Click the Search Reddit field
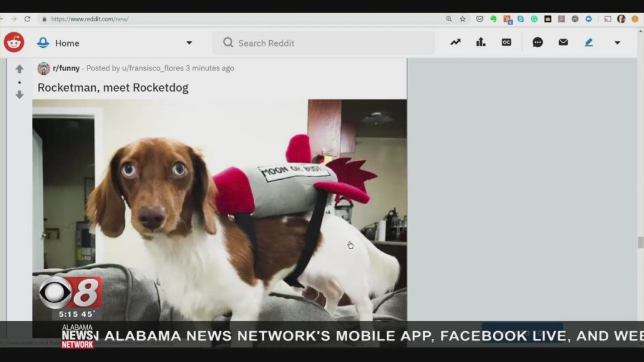Screen dimensions: 644x362 pyautogui.click(x=327, y=43)
